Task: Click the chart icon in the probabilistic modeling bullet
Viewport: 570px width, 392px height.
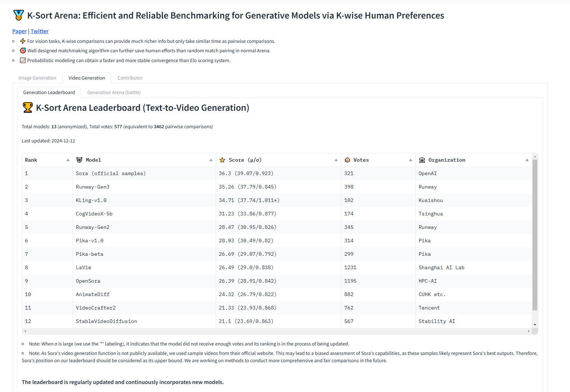Action: (x=23, y=60)
